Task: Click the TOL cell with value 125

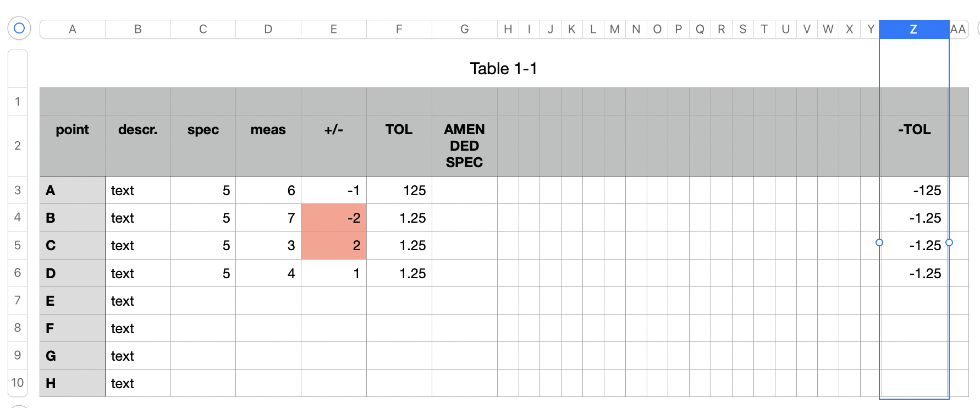Action: point(399,190)
